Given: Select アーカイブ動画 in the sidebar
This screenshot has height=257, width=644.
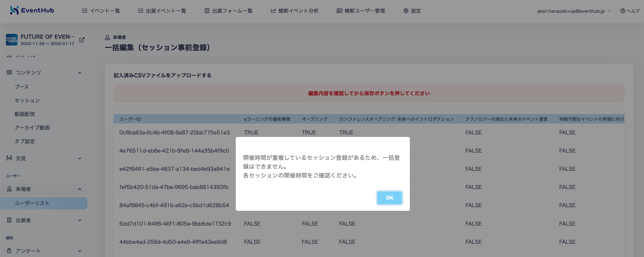Looking at the screenshot, I should pyautogui.click(x=32, y=128).
